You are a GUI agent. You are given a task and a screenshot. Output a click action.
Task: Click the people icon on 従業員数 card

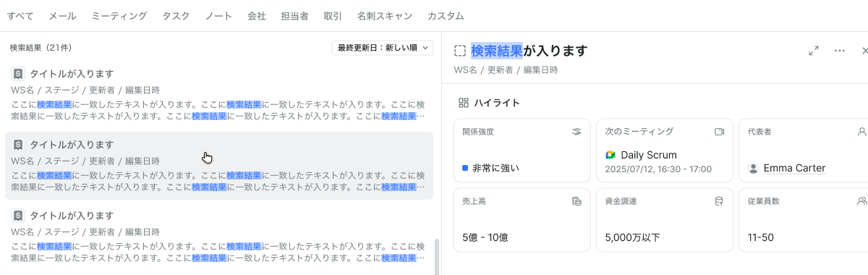(x=861, y=201)
